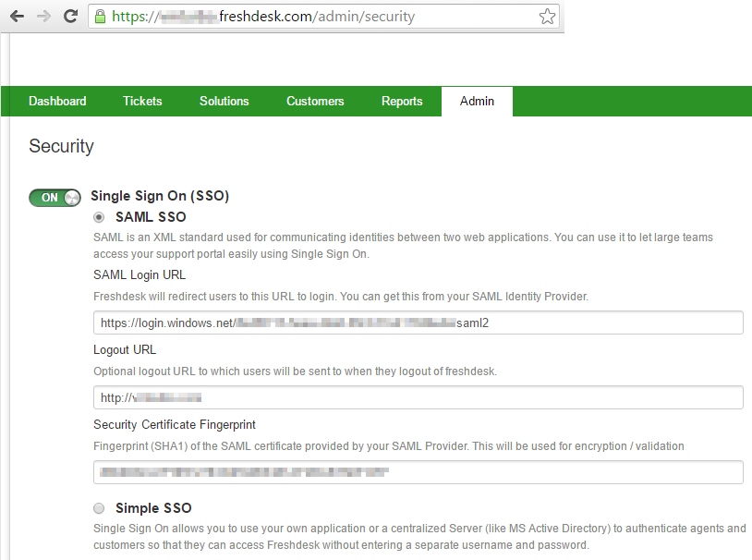752x560 pixels.
Task: Go to the Customers tab
Action: [315, 102]
